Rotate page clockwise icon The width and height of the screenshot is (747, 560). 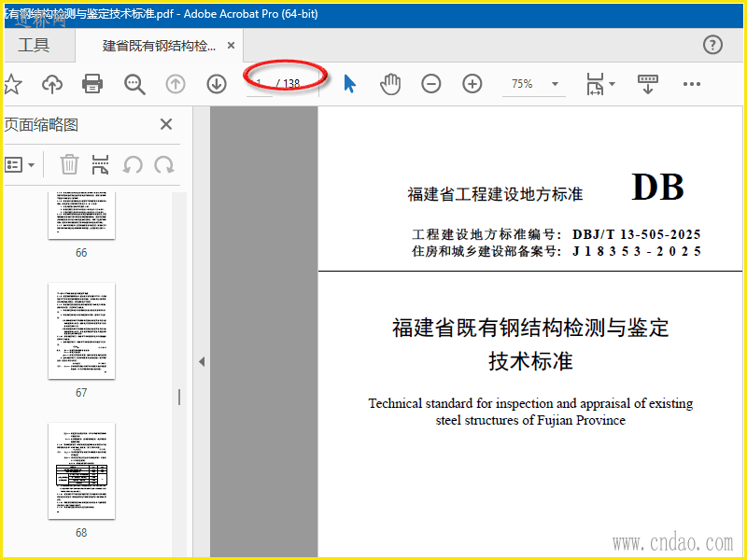click(x=164, y=165)
